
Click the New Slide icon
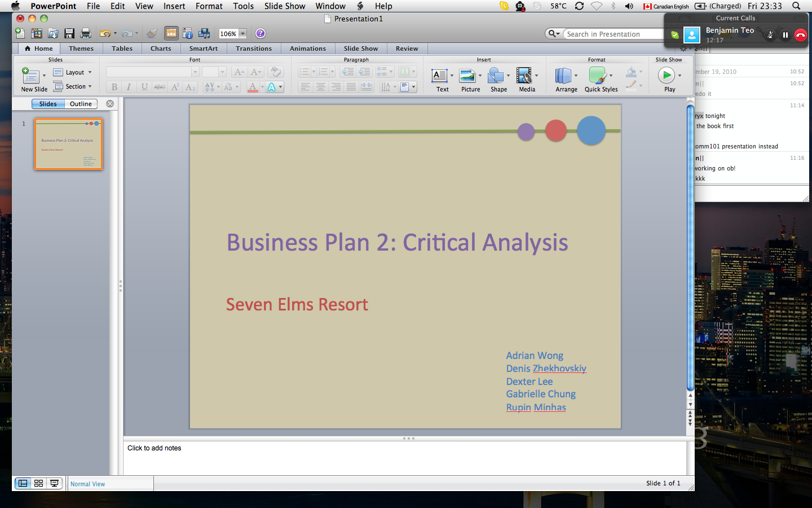click(x=30, y=76)
